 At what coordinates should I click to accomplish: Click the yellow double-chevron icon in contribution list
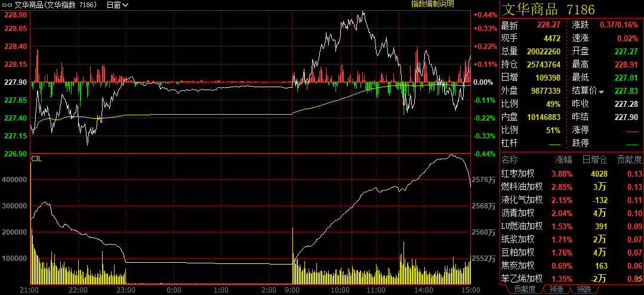coord(638,278)
